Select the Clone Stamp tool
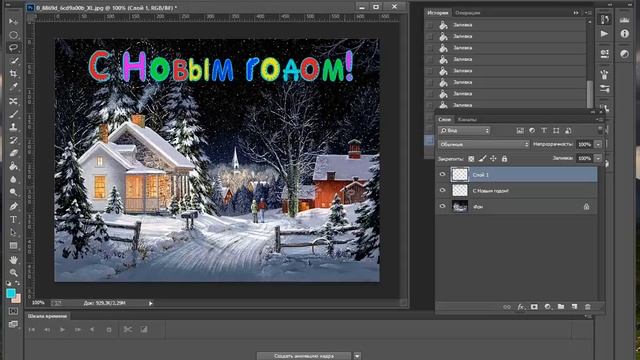The height and width of the screenshot is (360, 640). point(13,127)
